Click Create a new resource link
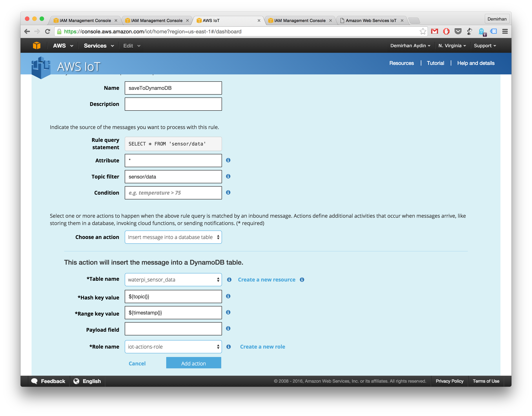 tap(266, 280)
